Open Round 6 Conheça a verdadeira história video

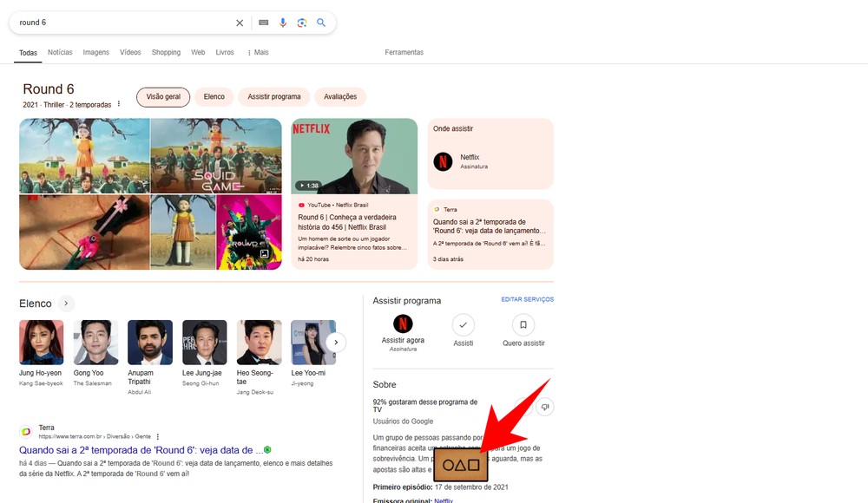point(347,222)
